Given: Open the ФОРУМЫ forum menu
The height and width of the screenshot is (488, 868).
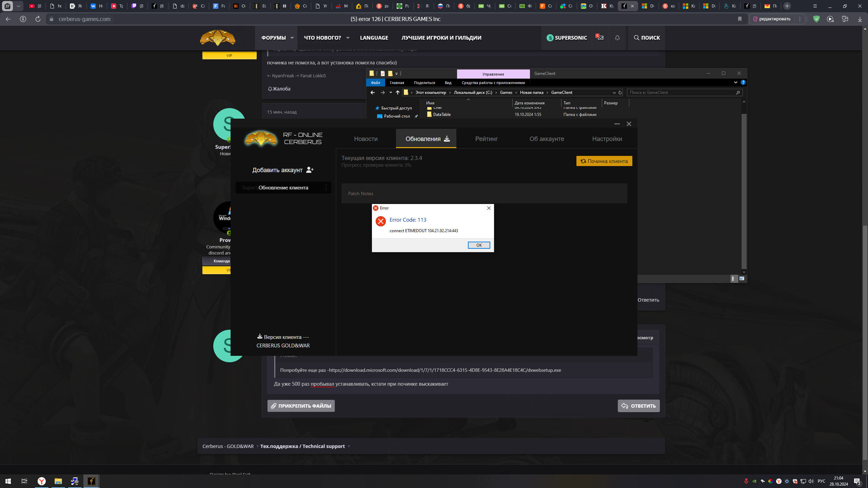Looking at the screenshot, I should click(x=273, y=38).
